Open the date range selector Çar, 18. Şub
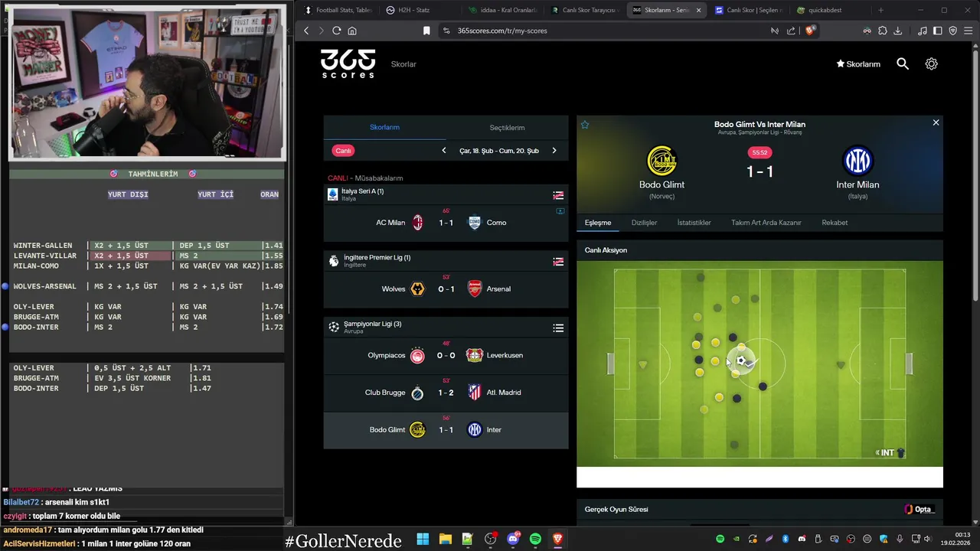 coord(499,151)
